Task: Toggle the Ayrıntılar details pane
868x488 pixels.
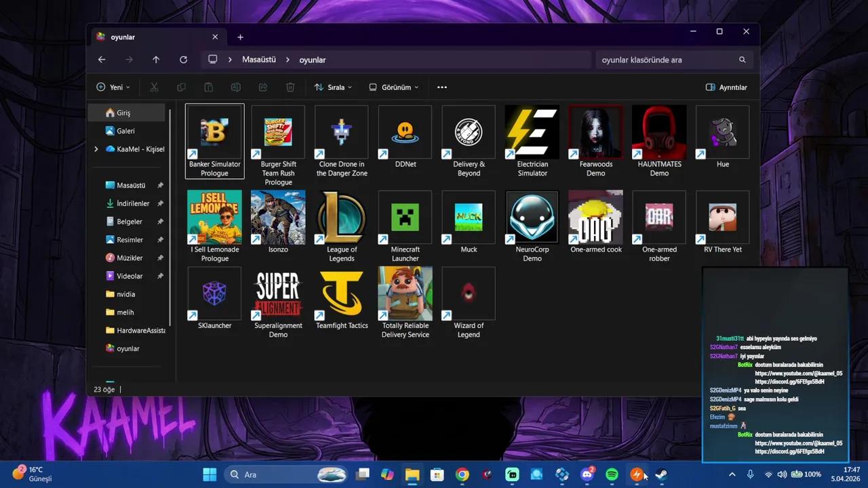Action: click(726, 87)
